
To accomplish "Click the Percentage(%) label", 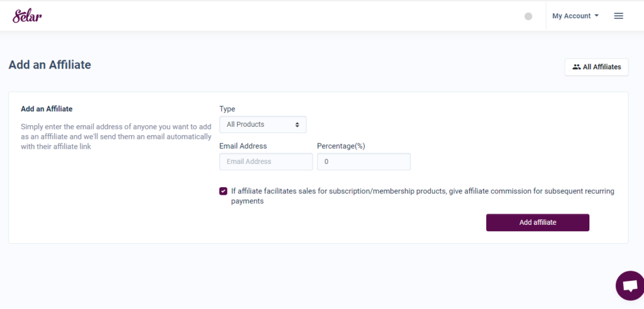I will [341, 146].
